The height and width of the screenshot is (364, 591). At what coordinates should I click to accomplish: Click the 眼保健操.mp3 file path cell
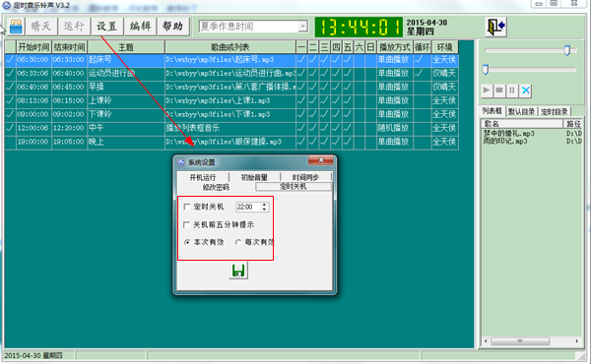230,142
